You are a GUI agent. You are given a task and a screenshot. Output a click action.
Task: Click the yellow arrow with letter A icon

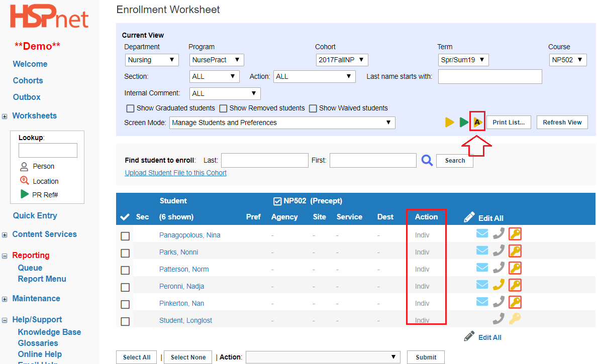click(x=477, y=122)
